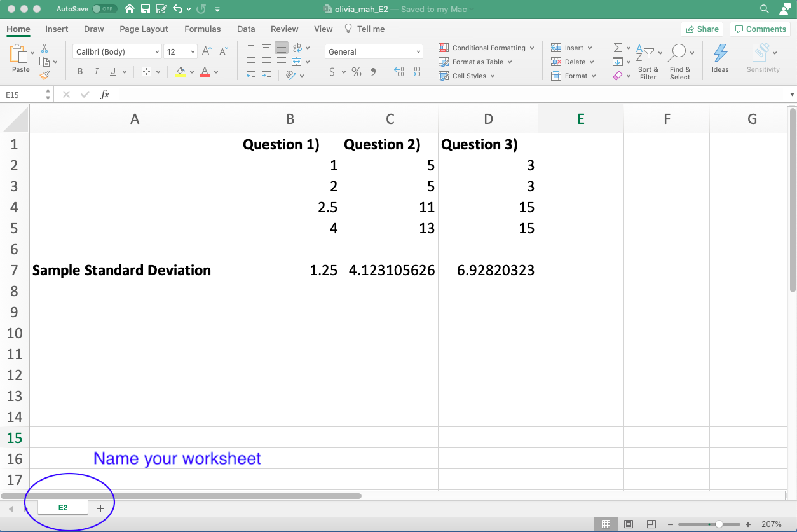
Task: Click the formula bar input area
Action: point(451,95)
